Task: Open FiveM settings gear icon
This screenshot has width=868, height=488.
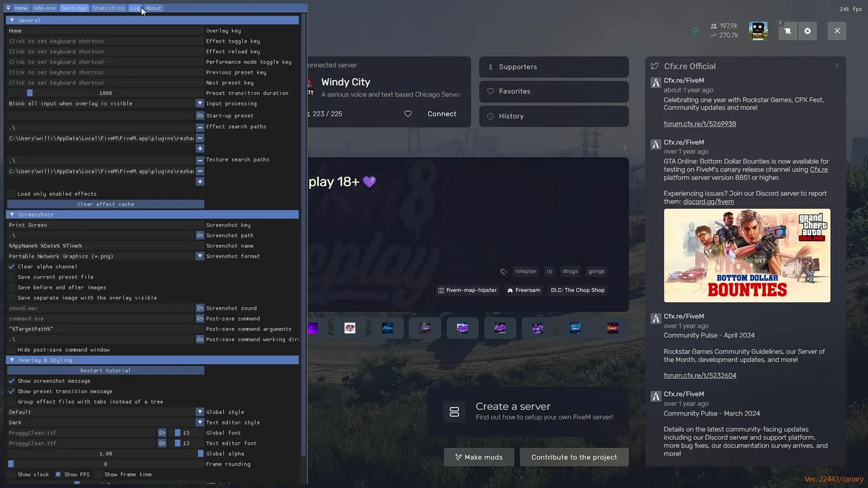Action: coord(808,31)
